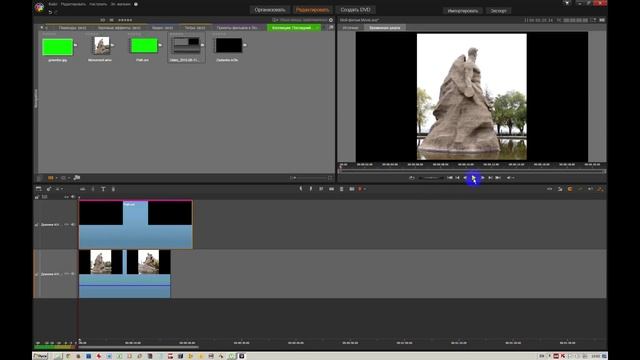Click the Redo arrow icon
This screenshot has height=360, width=640.
click(56, 13)
